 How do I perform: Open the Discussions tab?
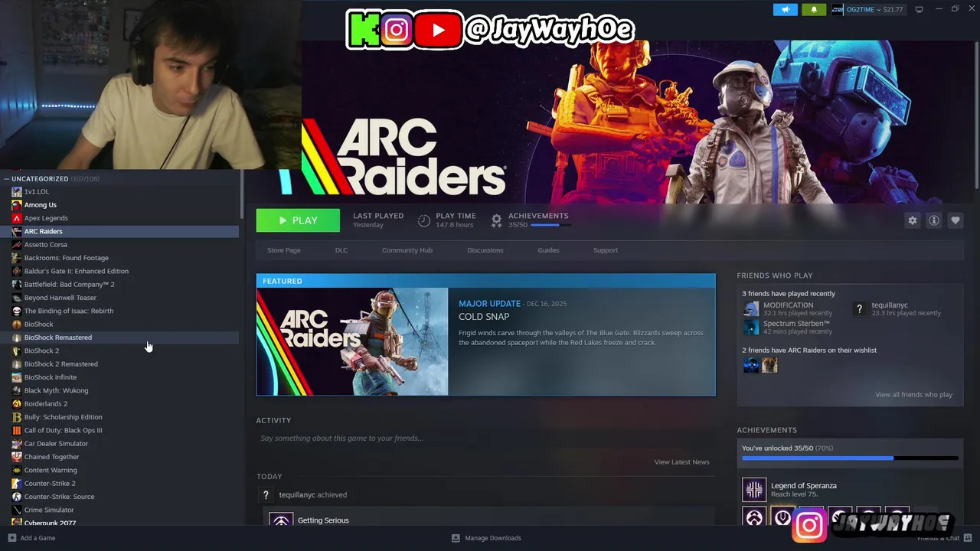485,250
